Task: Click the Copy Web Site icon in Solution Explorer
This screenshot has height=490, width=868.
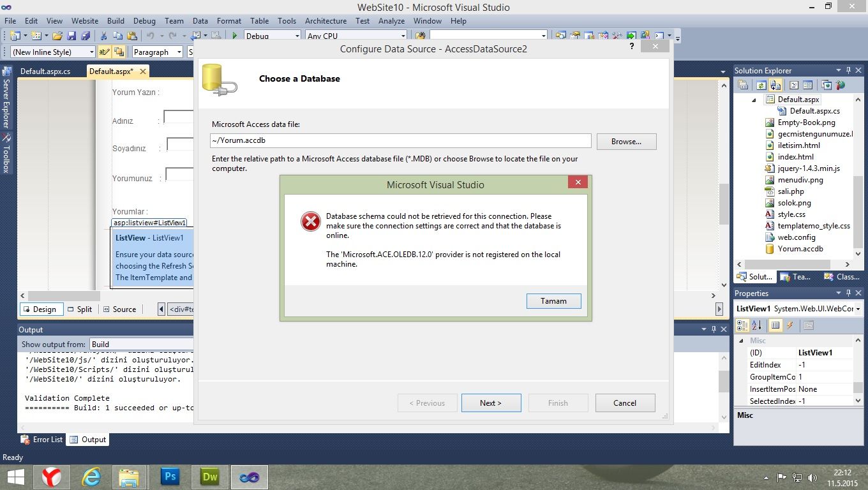Action: [827, 85]
